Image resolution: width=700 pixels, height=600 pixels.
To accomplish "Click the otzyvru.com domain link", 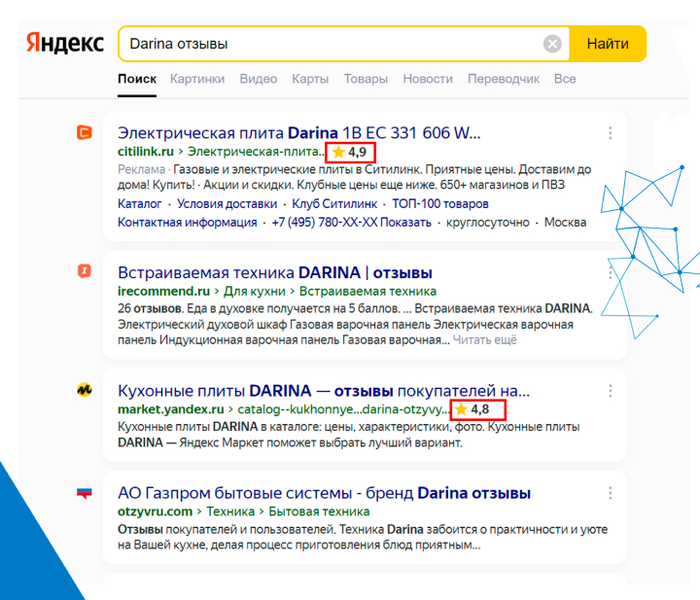I will click(x=155, y=512).
